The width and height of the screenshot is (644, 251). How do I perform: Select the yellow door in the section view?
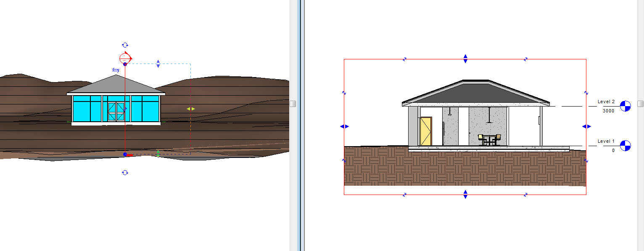pyautogui.click(x=426, y=131)
